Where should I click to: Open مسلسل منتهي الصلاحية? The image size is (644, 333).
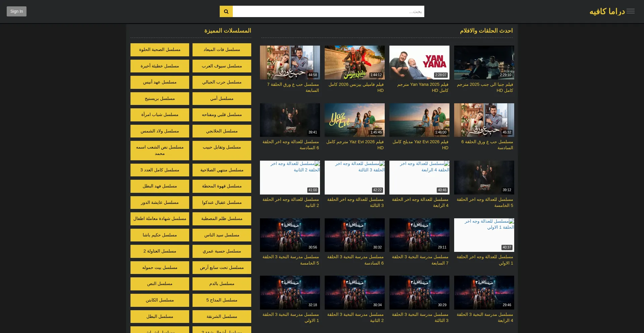click(222, 170)
